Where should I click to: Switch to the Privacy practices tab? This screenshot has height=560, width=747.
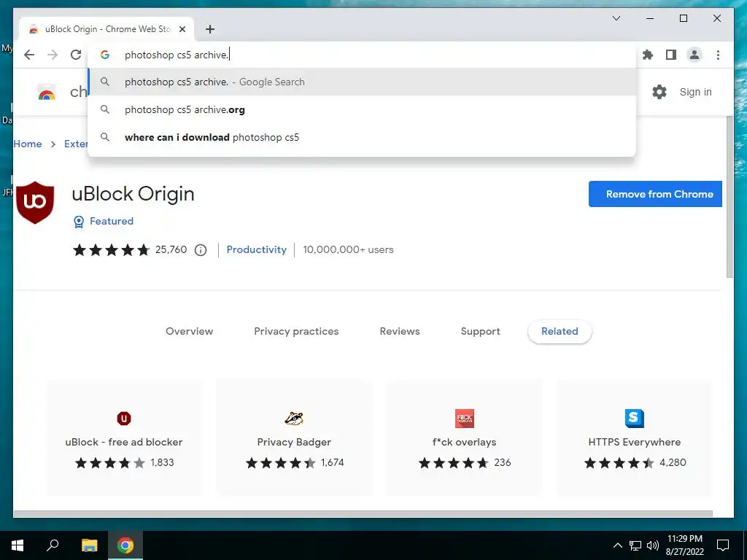pyautogui.click(x=296, y=332)
